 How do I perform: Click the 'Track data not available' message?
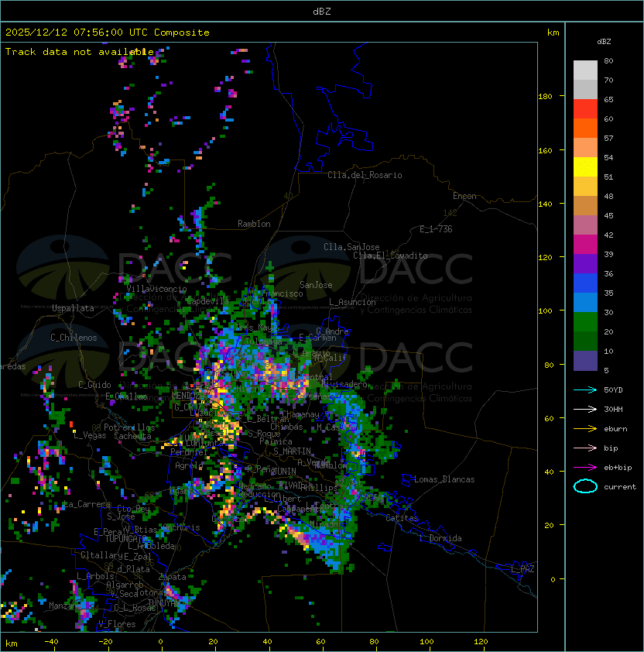(80, 52)
